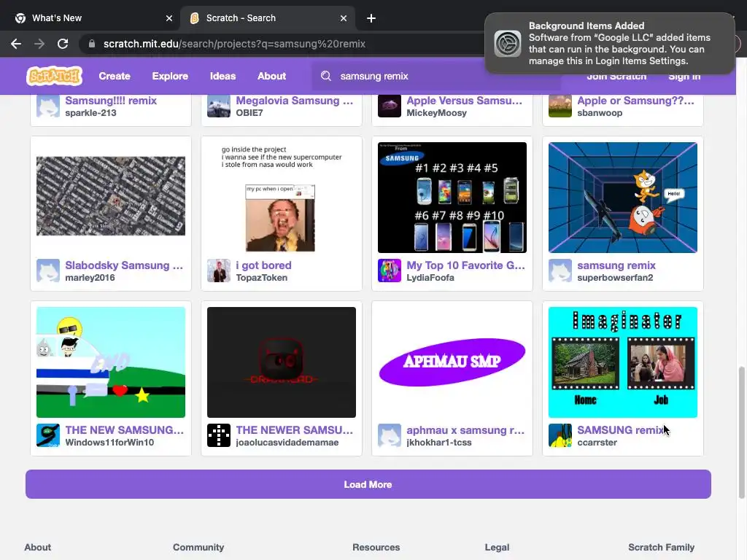The height and width of the screenshot is (560, 747).
Task: Open OBIE7 user avatar
Action: coord(219,106)
